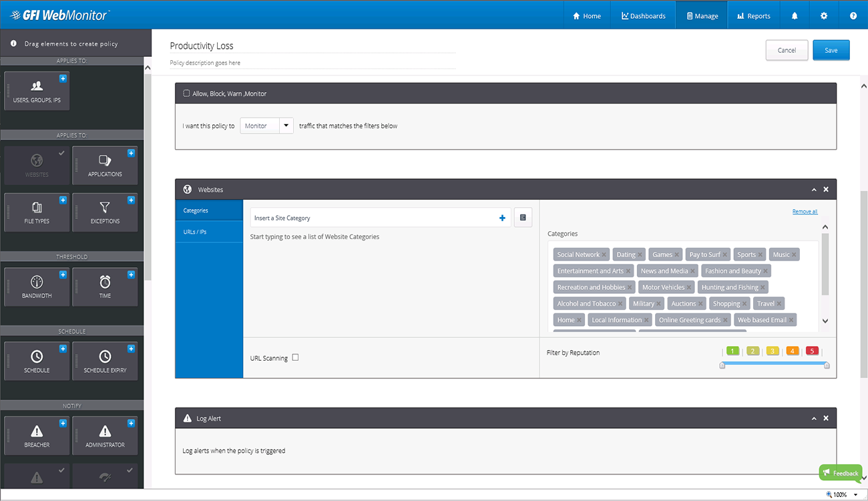This screenshot has height=501, width=868.
Task: Select the Exceptions filter element
Action: (x=105, y=212)
